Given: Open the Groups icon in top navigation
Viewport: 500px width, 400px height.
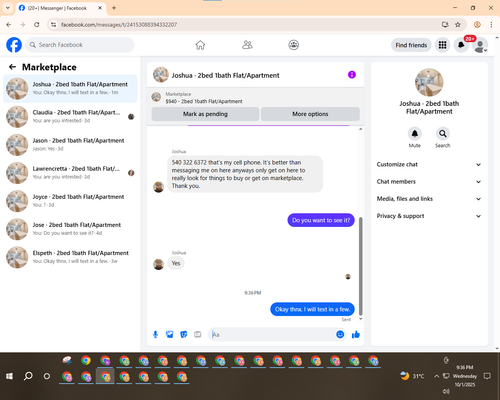Looking at the screenshot, I should [294, 45].
